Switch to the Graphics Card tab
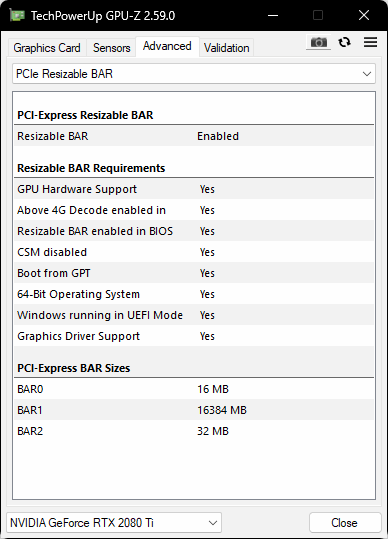Screen dimensions: 388x539 click(x=47, y=48)
